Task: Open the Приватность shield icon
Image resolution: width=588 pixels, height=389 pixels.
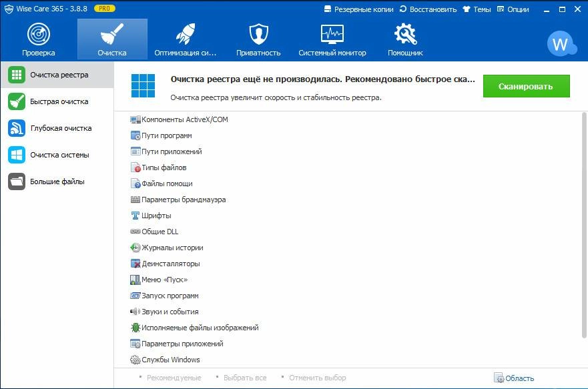Action: point(259,34)
